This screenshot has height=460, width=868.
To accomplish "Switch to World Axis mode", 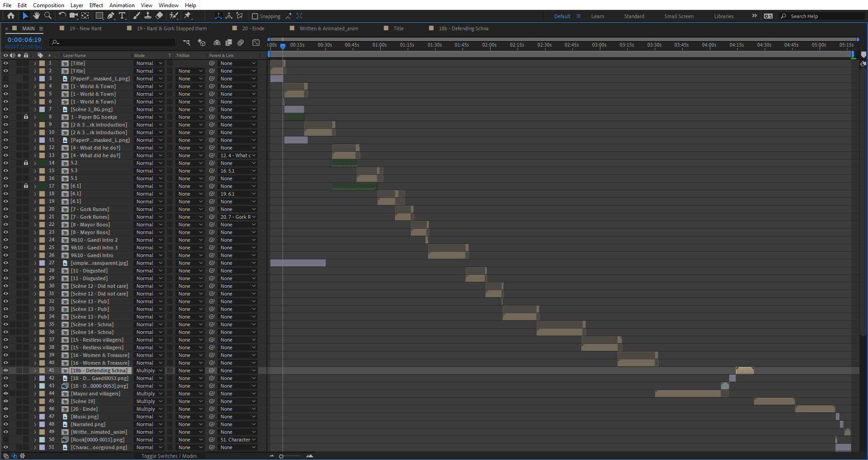I will pos(229,16).
